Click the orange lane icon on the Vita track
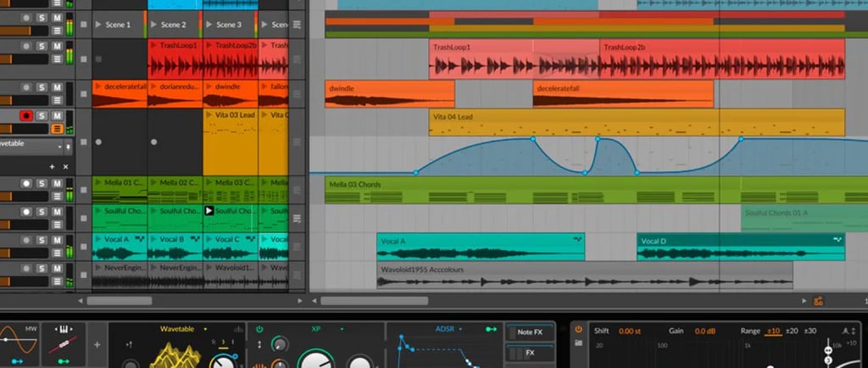The height and width of the screenshot is (368, 868). 57,129
